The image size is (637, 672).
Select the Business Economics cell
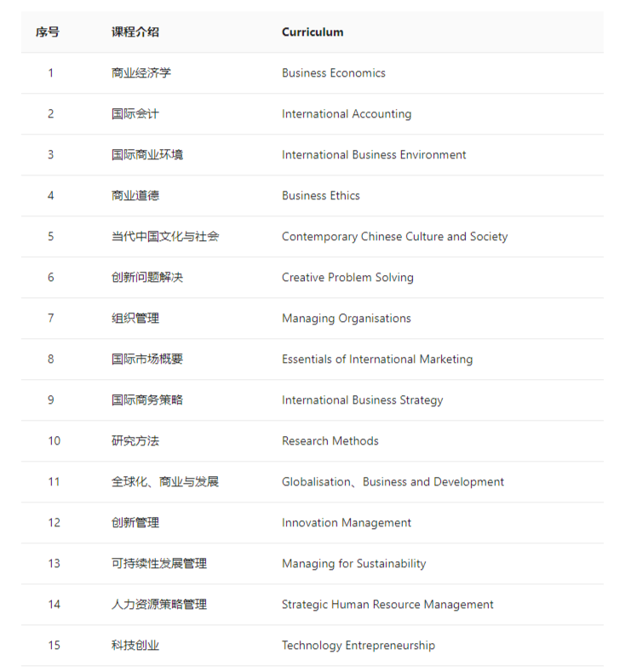coord(333,73)
